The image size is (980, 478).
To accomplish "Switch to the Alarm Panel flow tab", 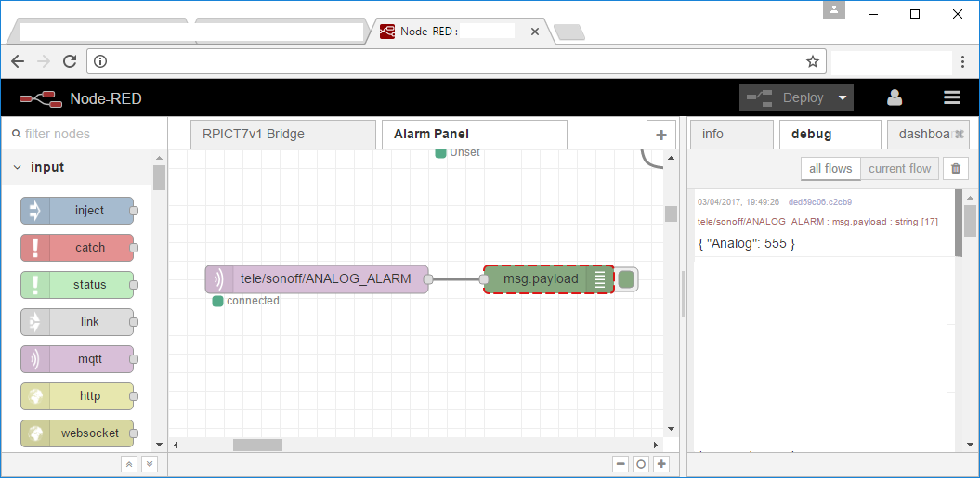I will (x=475, y=135).
